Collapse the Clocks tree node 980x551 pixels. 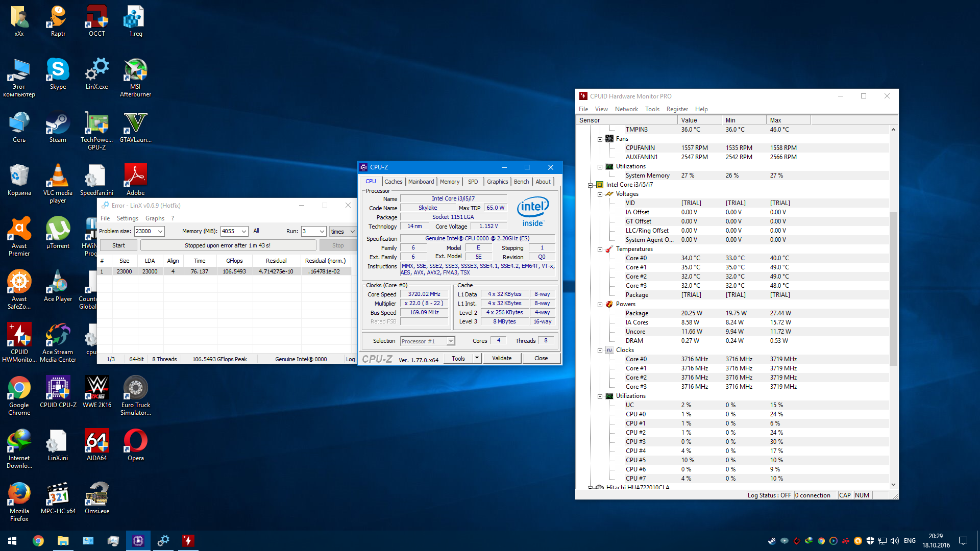tap(600, 350)
